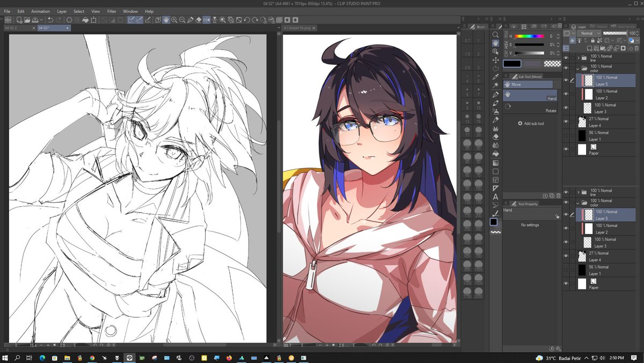Hide the 'line' folder in upper layer list
Screen dimensions: 644x363
pyautogui.click(x=566, y=58)
